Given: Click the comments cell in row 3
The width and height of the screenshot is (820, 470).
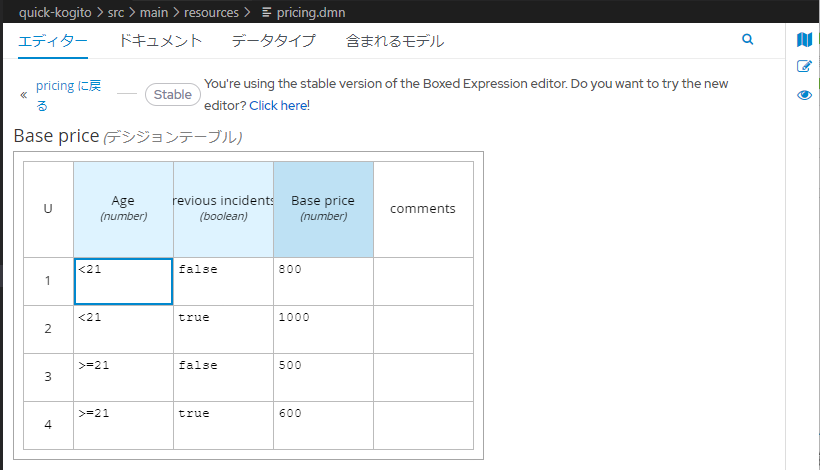Looking at the screenshot, I should (423, 377).
